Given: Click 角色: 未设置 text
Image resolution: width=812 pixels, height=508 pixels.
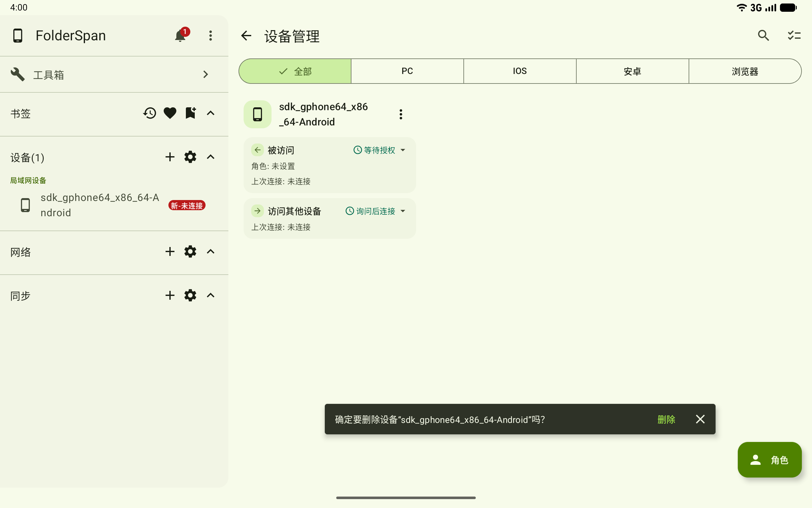Looking at the screenshot, I should click(273, 166).
